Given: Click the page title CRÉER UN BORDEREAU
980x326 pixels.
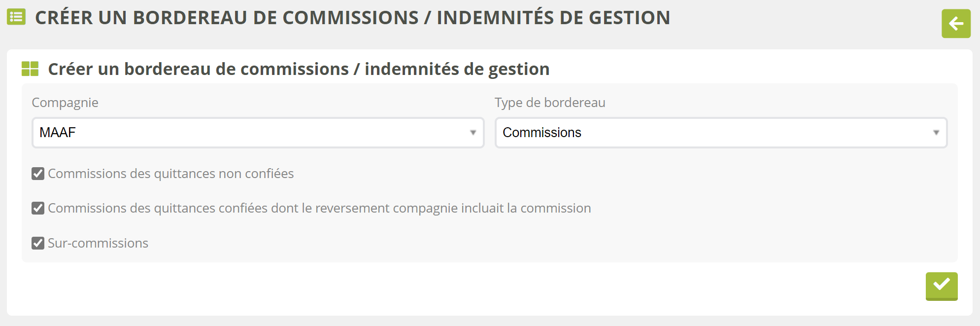Looking at the screenshot, I should (x=352, y=18).
